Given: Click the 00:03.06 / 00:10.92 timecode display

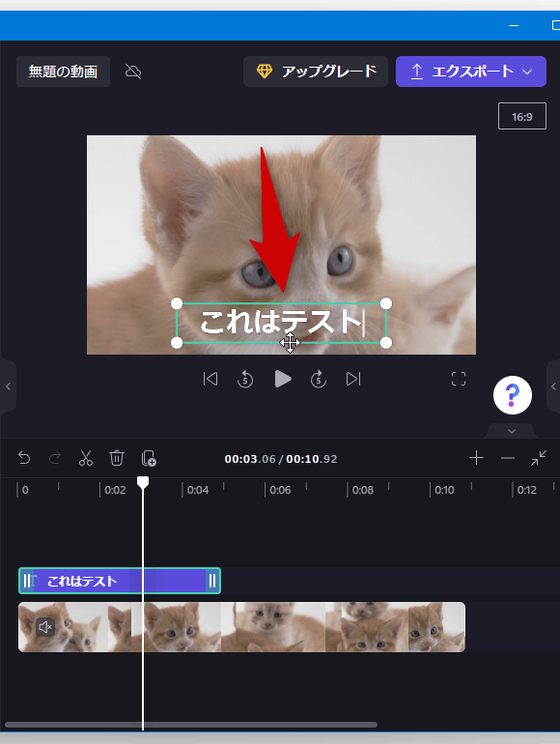Looking at the screenshot, I should click(x=281, y=459).
